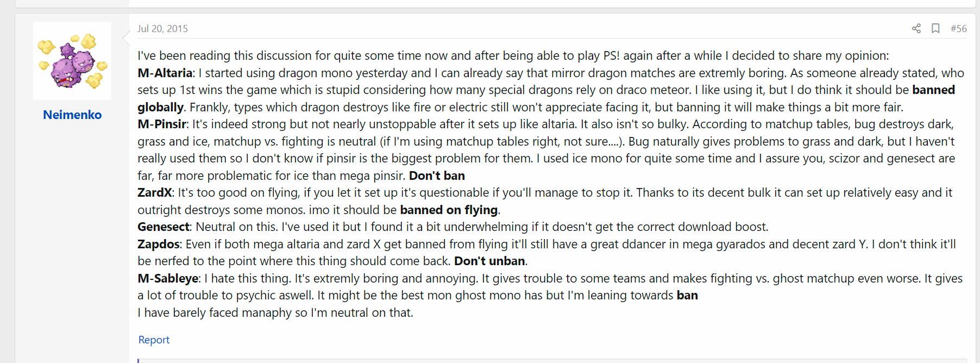Click the bold Zapdos heading
Screen dimensions: 980x363
click(159, 244)
